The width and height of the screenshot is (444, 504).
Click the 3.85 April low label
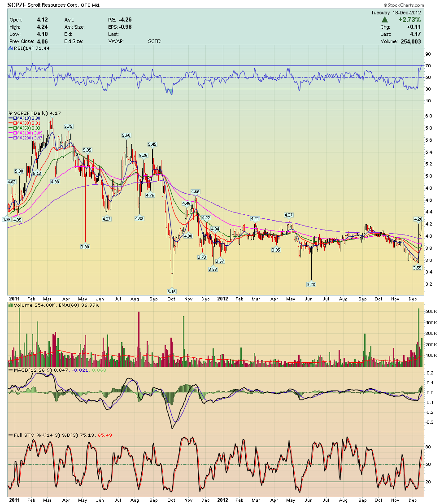coord(276,250)
